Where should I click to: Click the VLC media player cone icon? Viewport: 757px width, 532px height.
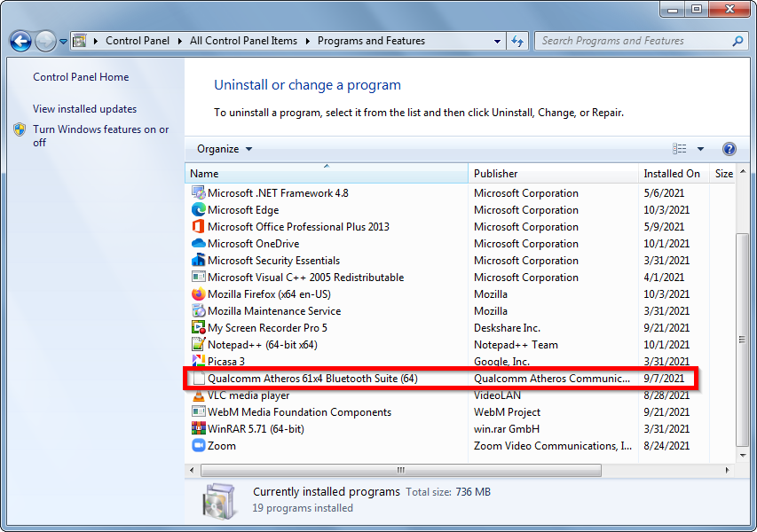[197, 395]
